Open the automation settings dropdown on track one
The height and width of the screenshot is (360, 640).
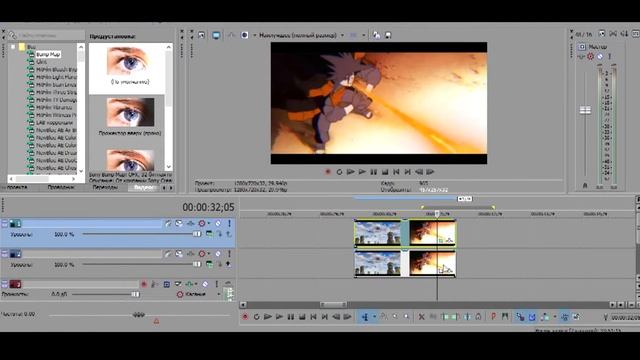tap(209, 224)
